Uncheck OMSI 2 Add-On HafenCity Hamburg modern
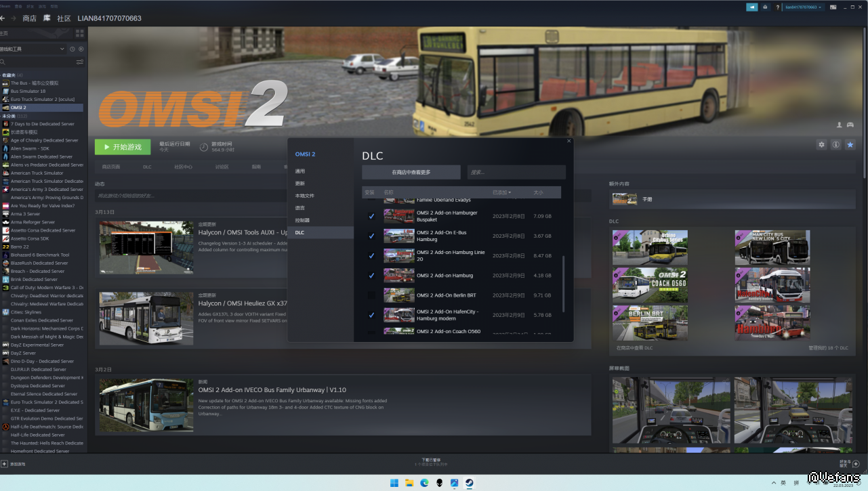The height and width of the screenshot is (491, 868). pyautogui.click(x=371, y=315)
